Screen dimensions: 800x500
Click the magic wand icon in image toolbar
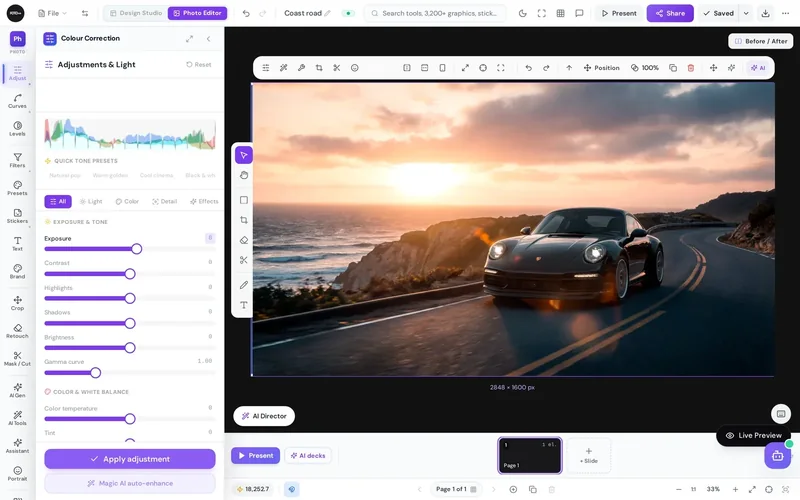pyautogui.click(x=284, y=68)
